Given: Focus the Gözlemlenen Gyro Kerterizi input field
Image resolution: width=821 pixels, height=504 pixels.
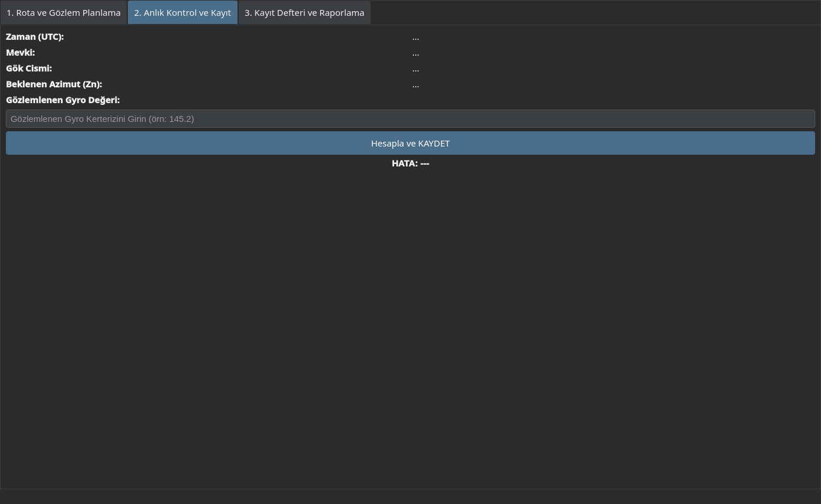Looking at the screenshot, I should 410,118.
